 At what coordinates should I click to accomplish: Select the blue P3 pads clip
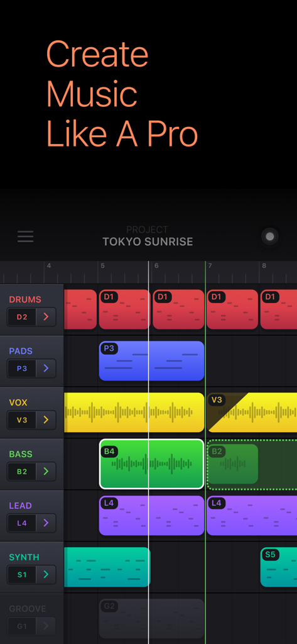(151, 361)
